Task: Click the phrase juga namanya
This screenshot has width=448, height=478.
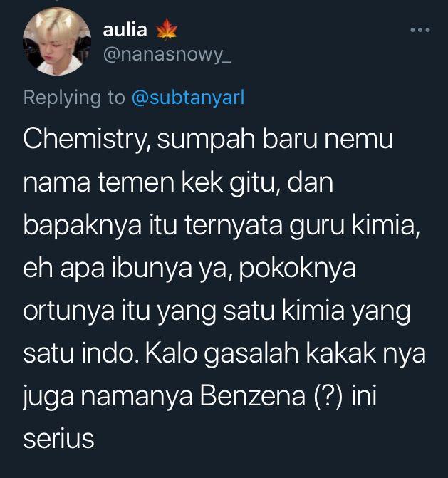Action: click(108, 396)
